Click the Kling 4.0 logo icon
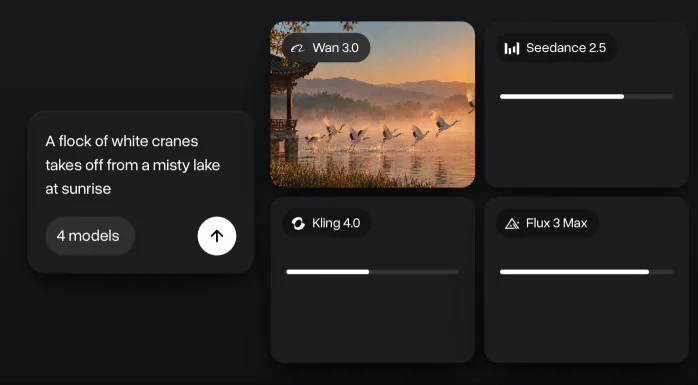Image resolution: width=698 pixels, height=385 pixels. click(298, 223)
